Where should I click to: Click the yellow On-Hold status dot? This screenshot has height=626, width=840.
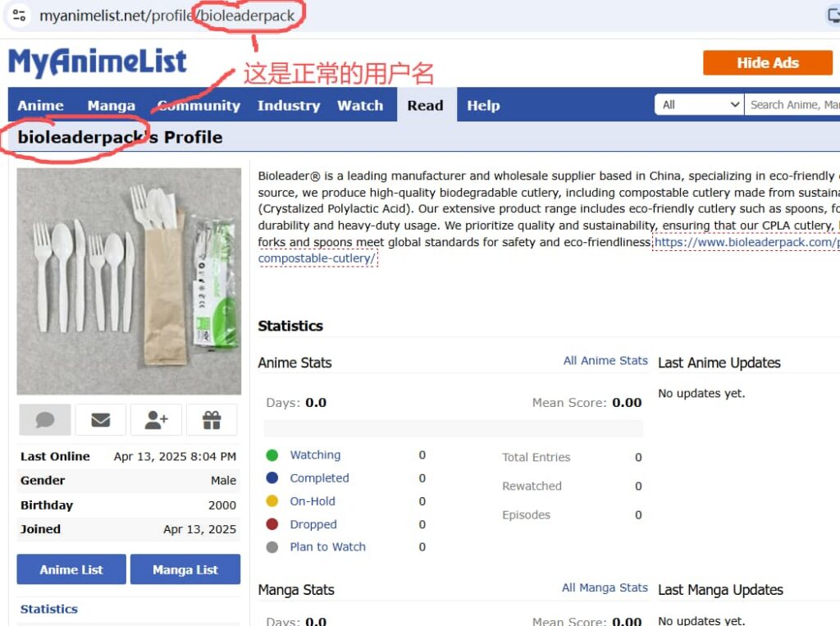(x=272, y=501)
